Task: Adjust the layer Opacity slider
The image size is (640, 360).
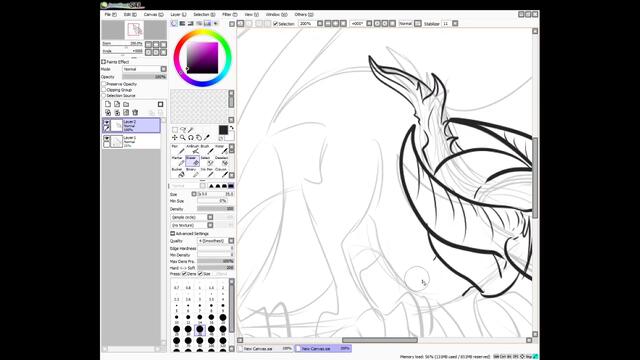Action: pyautogui.click(x=144, y=77)
